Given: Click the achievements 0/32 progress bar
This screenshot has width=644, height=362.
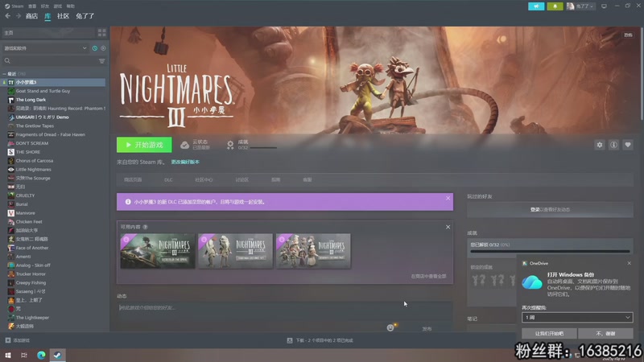Looking at the screenshot, I should click(x=263, y=148).
